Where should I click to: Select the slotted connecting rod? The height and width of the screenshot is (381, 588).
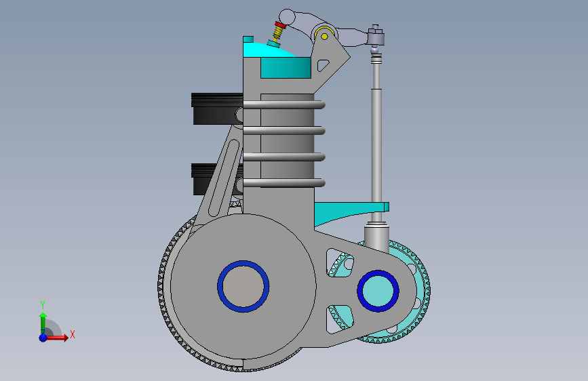pyautogui.click(x=224, y=178)
